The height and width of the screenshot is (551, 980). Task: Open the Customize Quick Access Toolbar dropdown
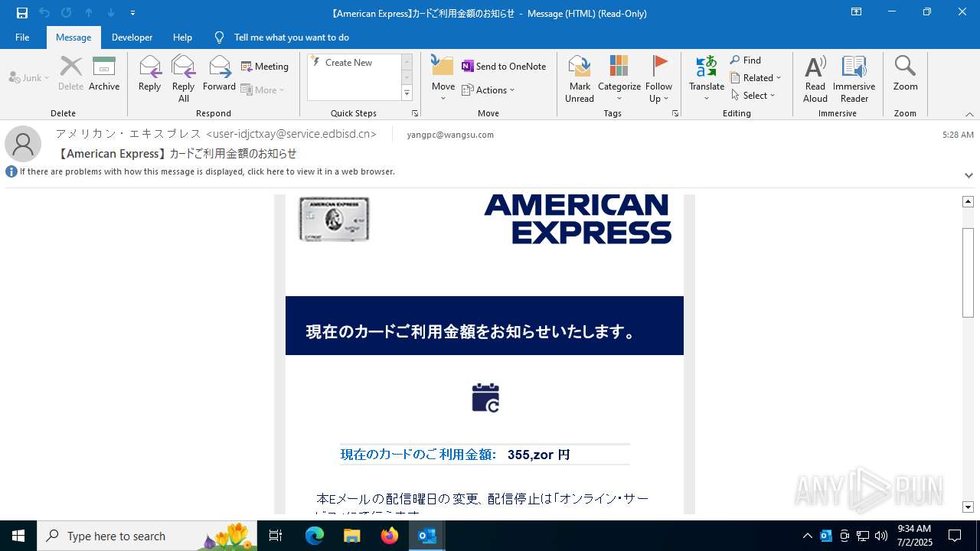coord(132,13)
